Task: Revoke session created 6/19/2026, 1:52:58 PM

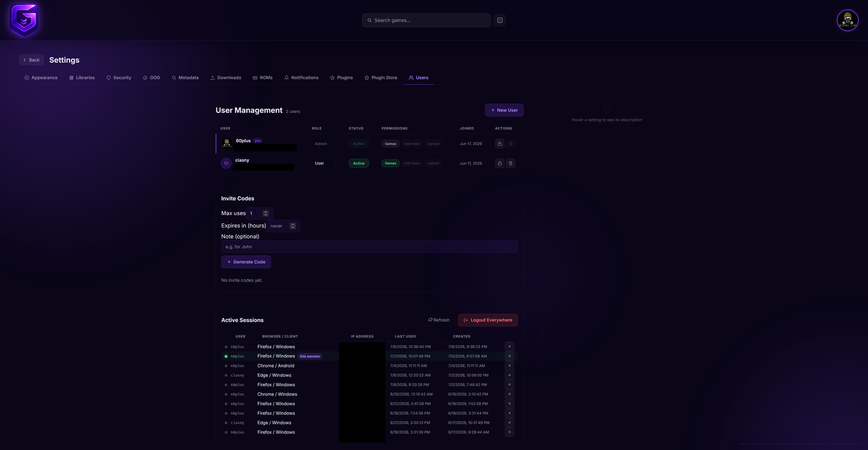Action: click(x=509, y=403)
